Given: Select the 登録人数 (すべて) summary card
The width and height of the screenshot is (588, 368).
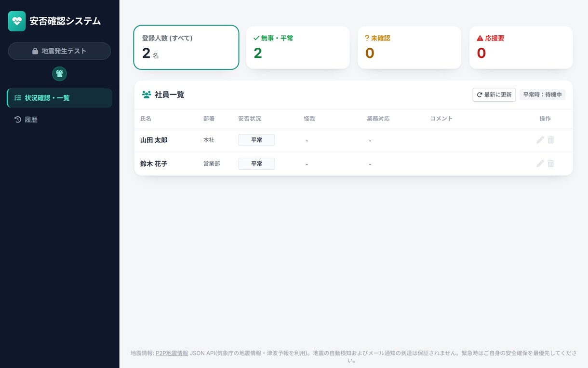Looking at the screenshot, I should [186, 47].
